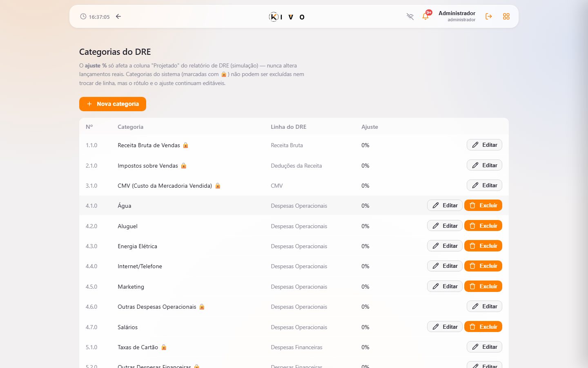Edit the Impostos sobre Vendas category
Image resolution: width=588 pixels, height=368 pixels.
[x=484, y=165]
